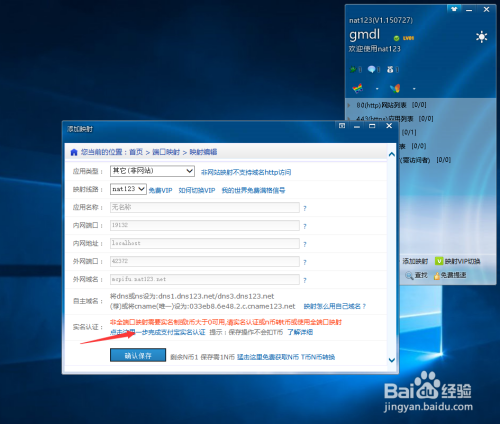Open dropdown arrow next to rainbow butterfly

tap(377, 89)
